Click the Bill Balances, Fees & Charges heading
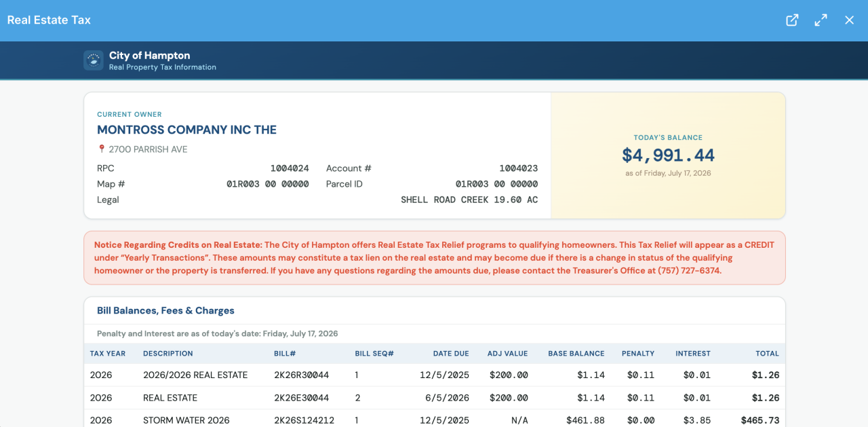868x427 pixels. click(165, 311)
